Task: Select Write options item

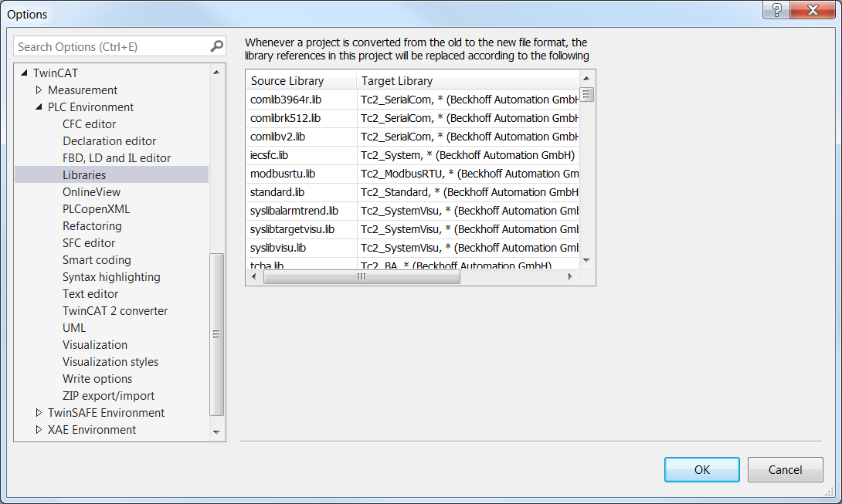Action: 97,379
